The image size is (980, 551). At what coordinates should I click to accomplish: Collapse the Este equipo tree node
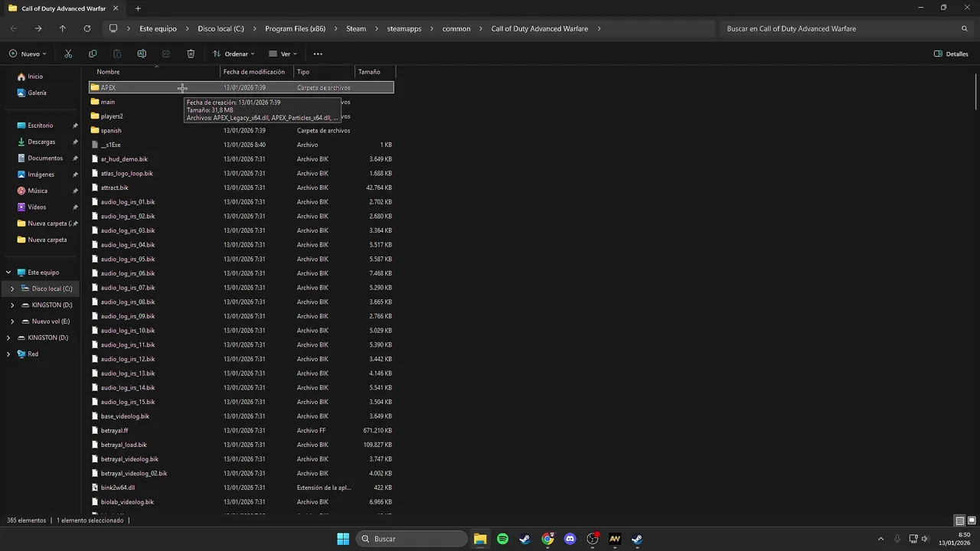pyautogui.click(x=8, y=272)
